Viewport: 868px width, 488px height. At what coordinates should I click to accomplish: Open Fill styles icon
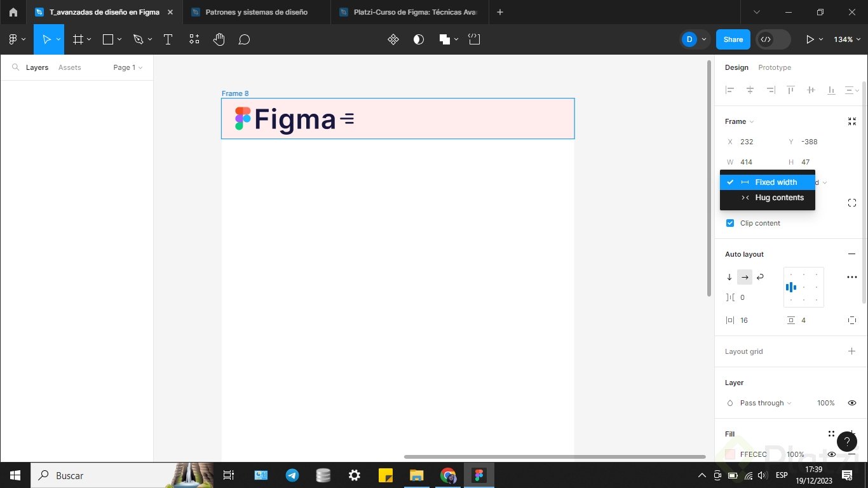(831, 434)
